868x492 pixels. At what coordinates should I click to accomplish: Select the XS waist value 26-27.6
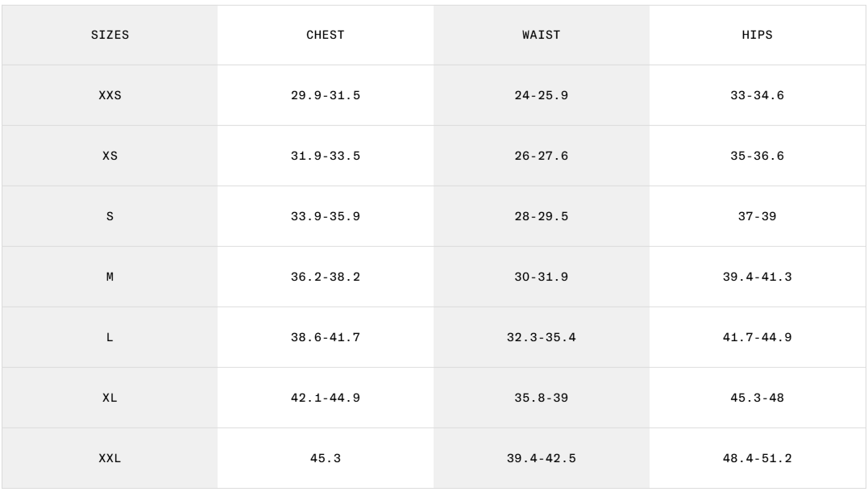click(541, 156)
